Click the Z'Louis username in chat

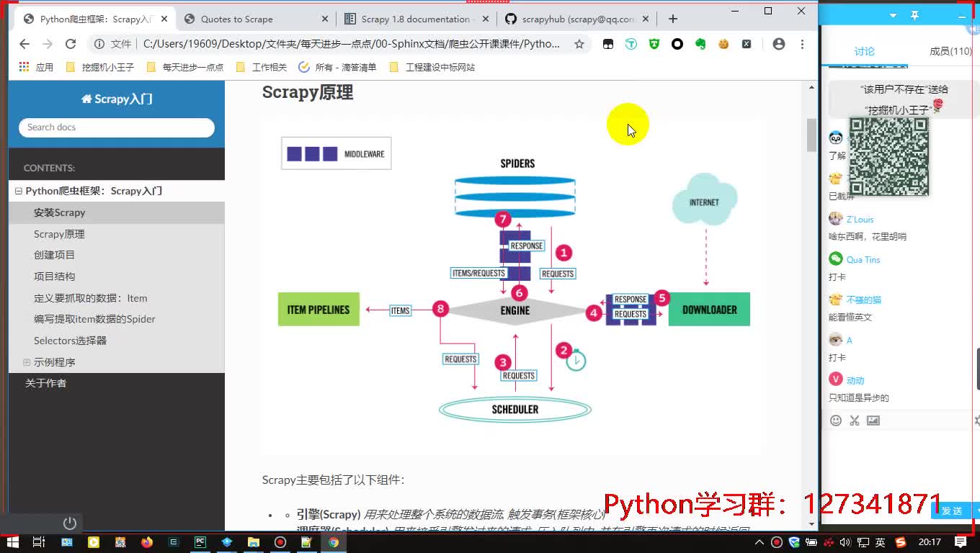pos(860,220)
